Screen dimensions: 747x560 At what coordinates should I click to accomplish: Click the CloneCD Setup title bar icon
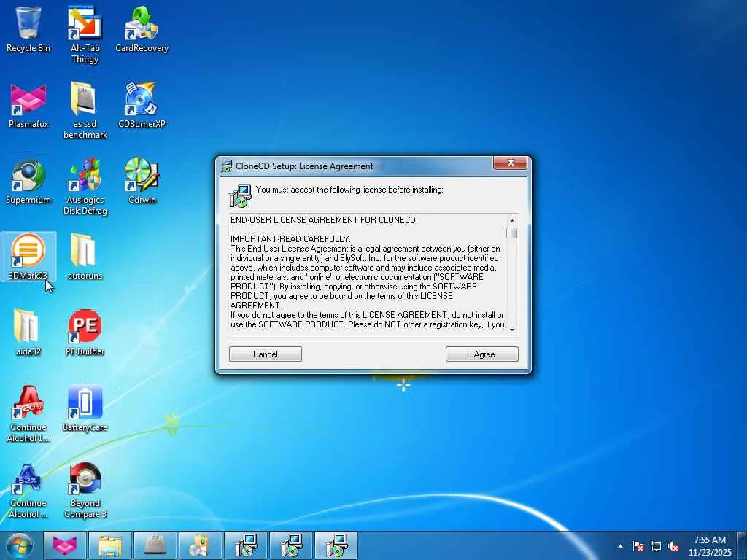tap(227, 166)
